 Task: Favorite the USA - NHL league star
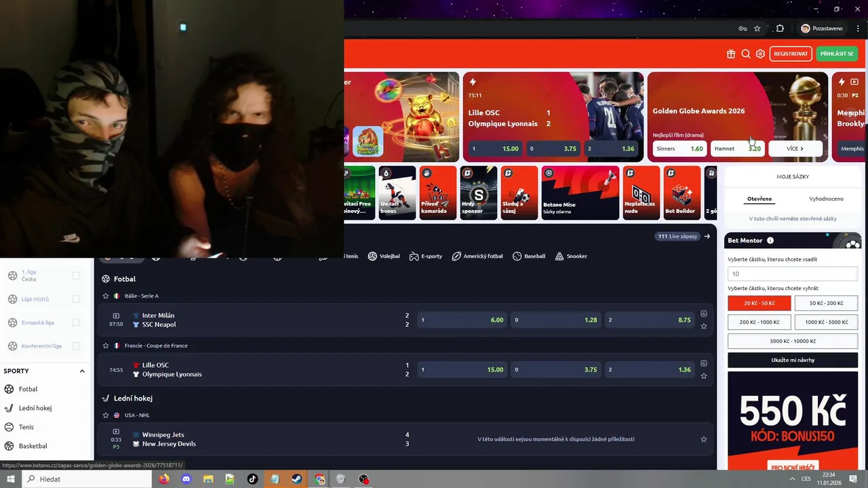[x=106, y=415]
